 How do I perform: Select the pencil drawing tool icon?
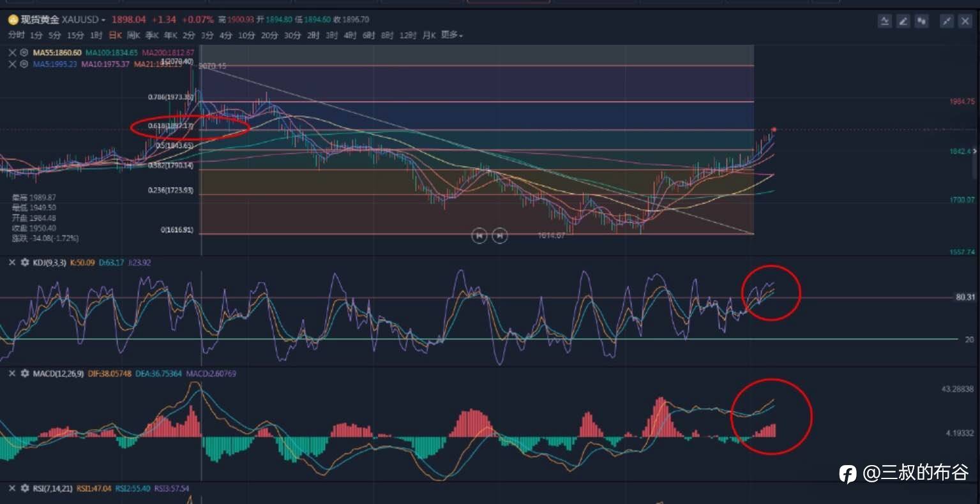[x=903, y=21]
